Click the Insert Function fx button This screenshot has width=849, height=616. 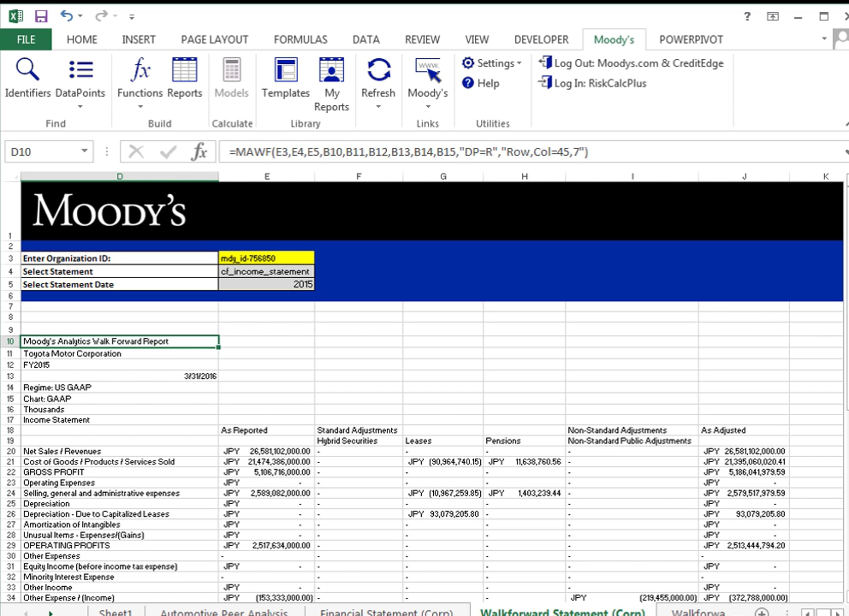pos(199,152)
